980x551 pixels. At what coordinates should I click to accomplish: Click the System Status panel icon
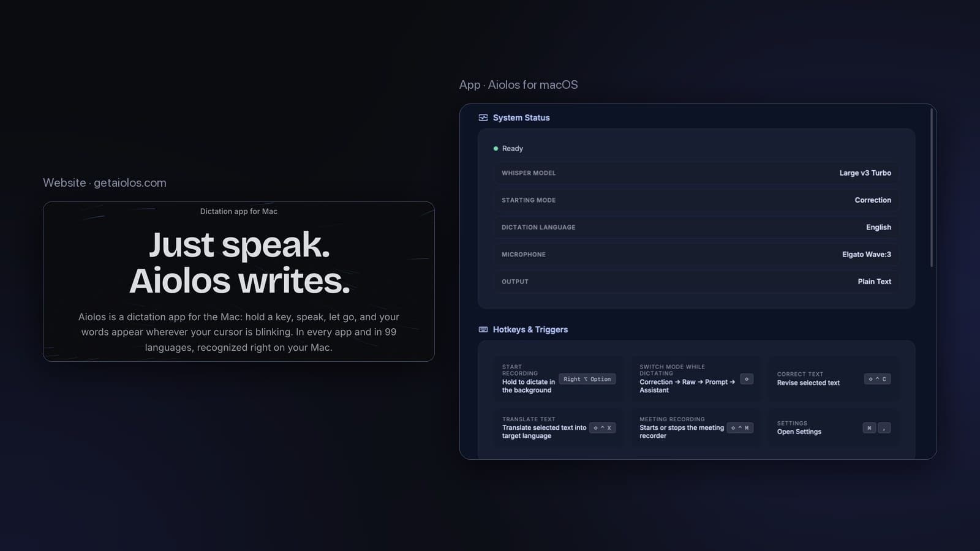pos(483,118)
